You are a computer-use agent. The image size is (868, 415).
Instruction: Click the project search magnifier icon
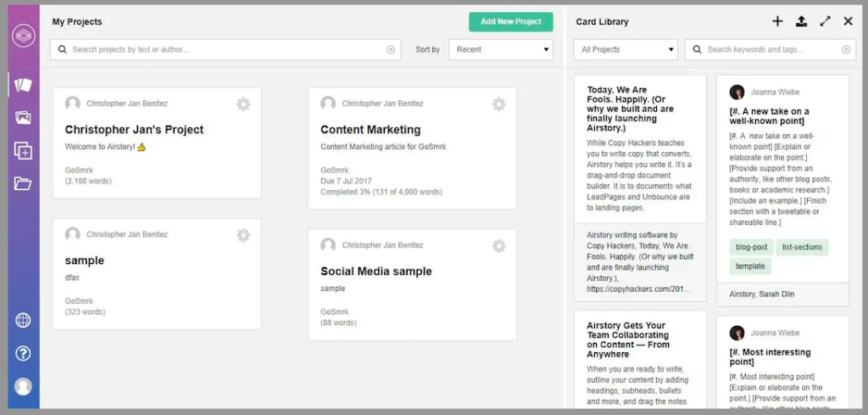63,49
